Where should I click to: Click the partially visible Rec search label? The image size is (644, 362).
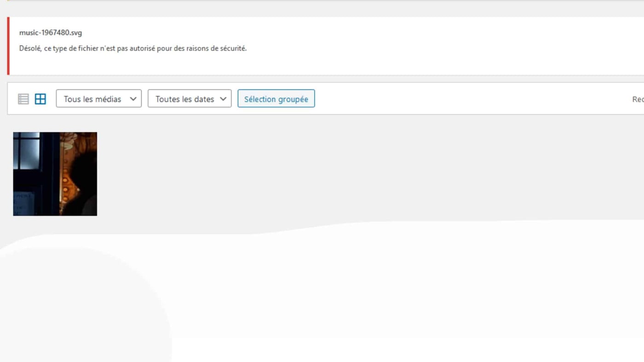pyautogui.click(x=638, y=99)
